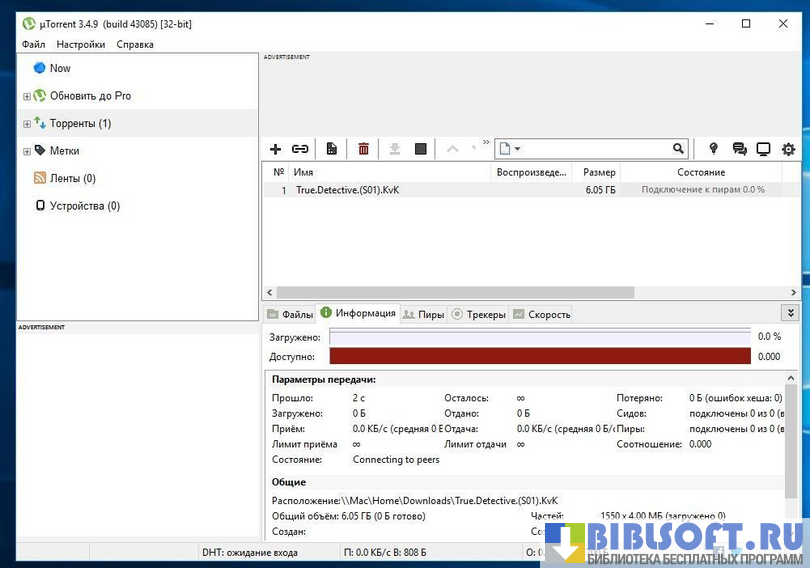Open the search provider dropdown arrow

517,149
